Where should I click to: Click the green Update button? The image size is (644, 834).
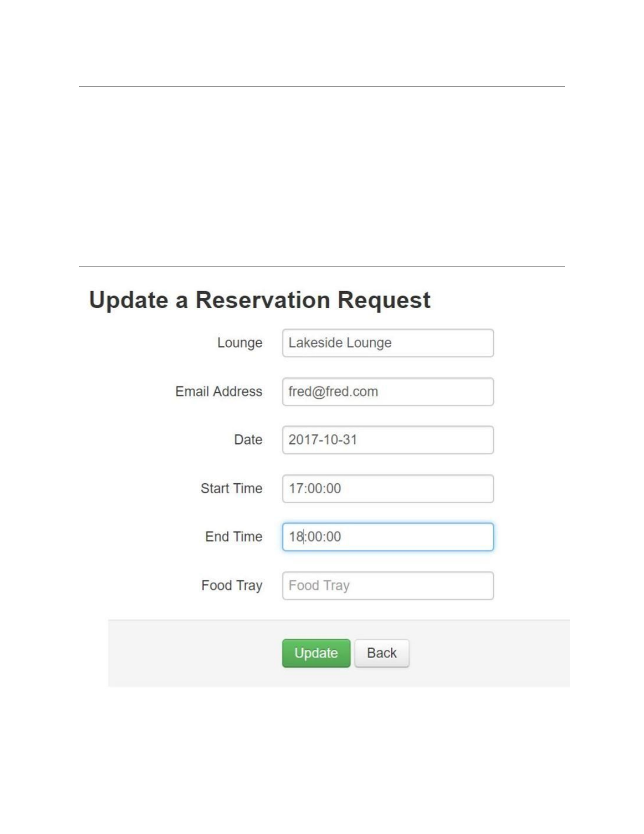(x=316, y=653)
